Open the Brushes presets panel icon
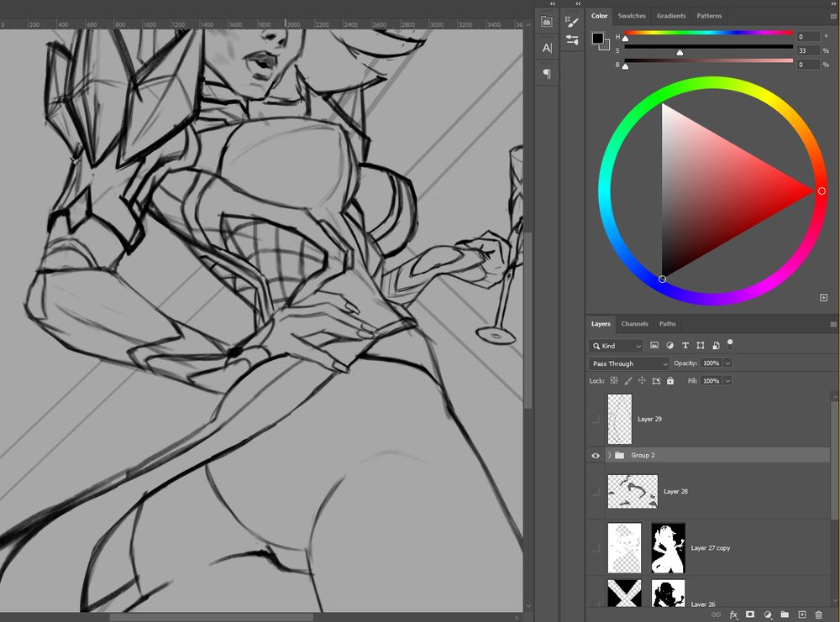The width and height of the screenshot is (840, 622). pyautogui.click(x=572, y=39)
